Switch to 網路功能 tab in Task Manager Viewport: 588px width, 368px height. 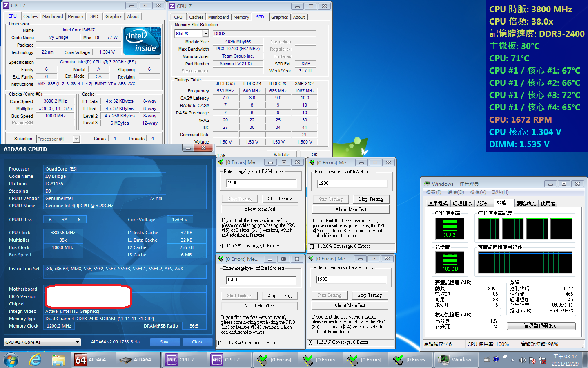pos(526,203)
